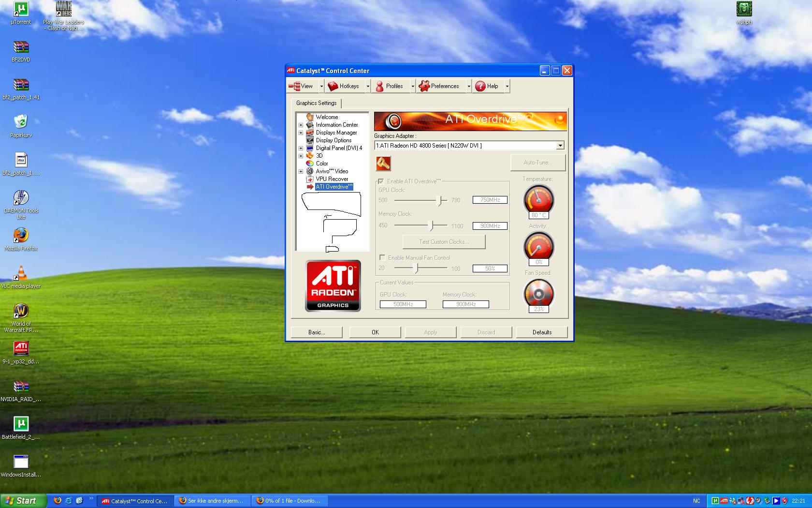Click the DAEMON Tools tray icon
812x508 pixels.
pos(750,501)
